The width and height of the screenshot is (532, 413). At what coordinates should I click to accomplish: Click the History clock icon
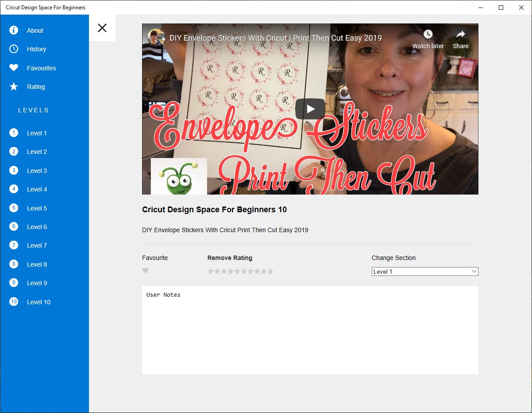pos(14,49)
